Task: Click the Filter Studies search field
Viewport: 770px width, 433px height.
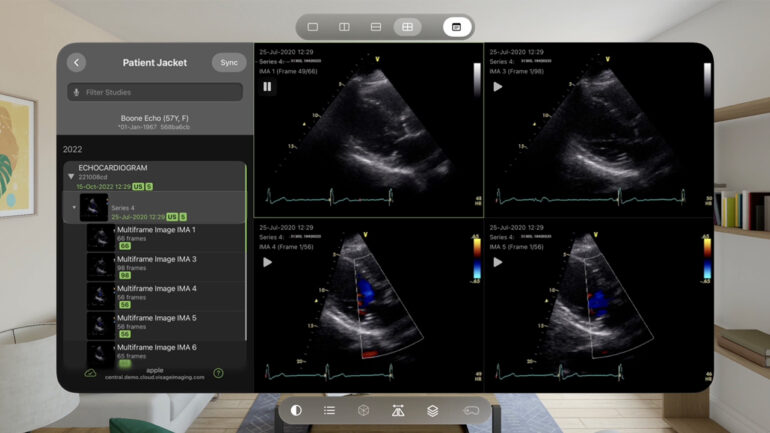Action: pyautogui.click(x=155, y=92)
